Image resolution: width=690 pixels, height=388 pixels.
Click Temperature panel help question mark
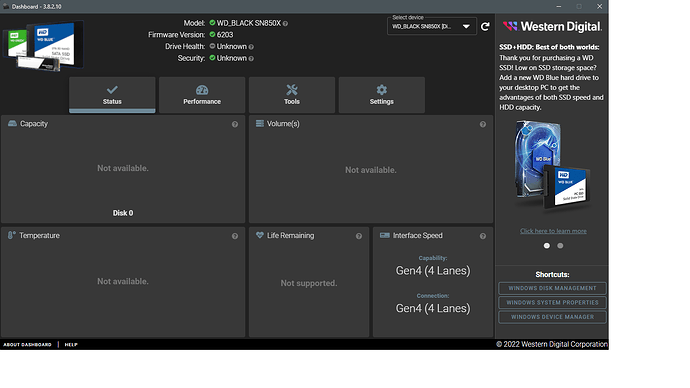coord(235,236)
